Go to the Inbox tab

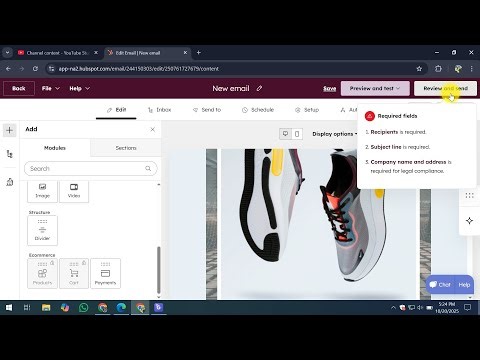(159, 110)
